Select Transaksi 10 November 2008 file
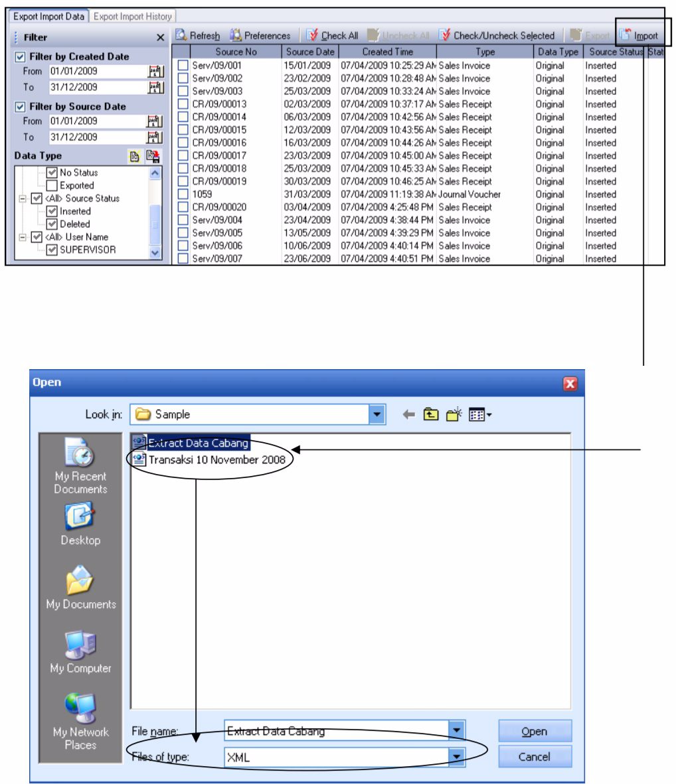The image size is (676, 784). point(219,459)
